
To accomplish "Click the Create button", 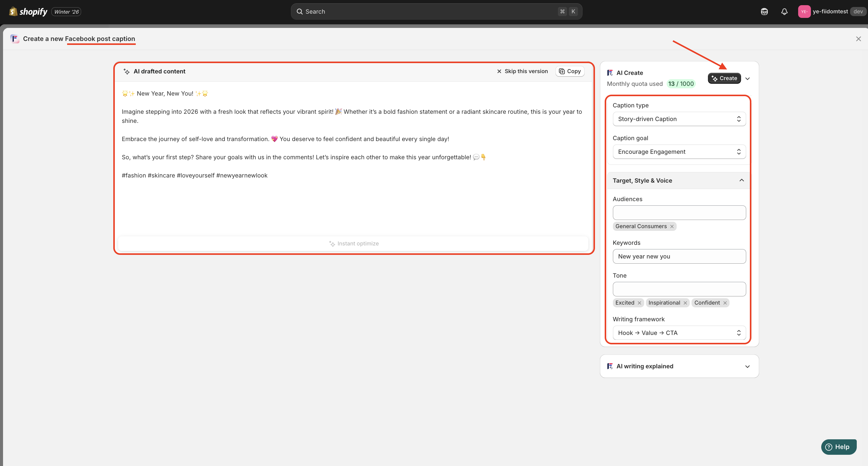I will point(724,78).
